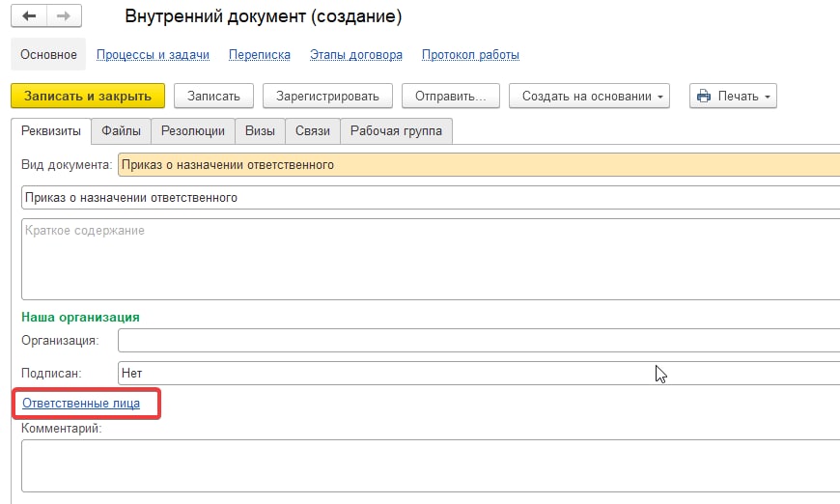Click the printer icon on Печать button
840x504 pixels.
tap(704, 96)
